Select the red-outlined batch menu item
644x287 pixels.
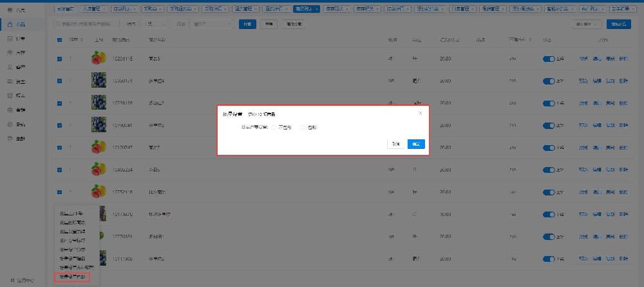(72, 277)
